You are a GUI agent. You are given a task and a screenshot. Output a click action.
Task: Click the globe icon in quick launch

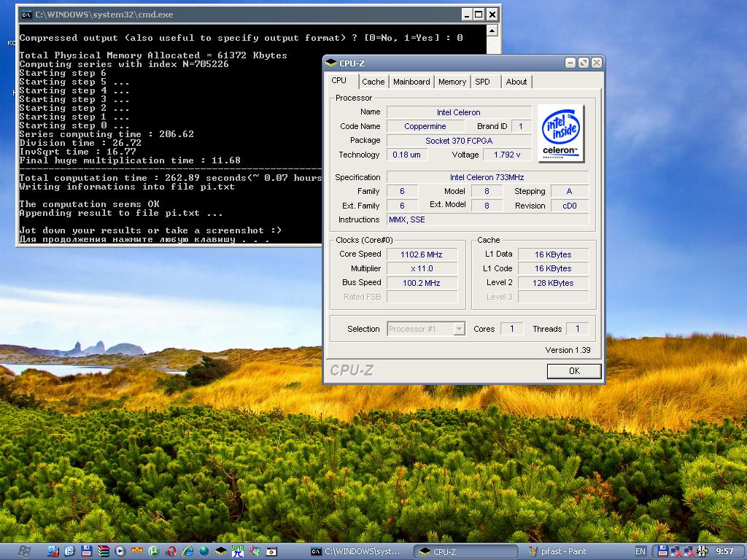[204, 551]
